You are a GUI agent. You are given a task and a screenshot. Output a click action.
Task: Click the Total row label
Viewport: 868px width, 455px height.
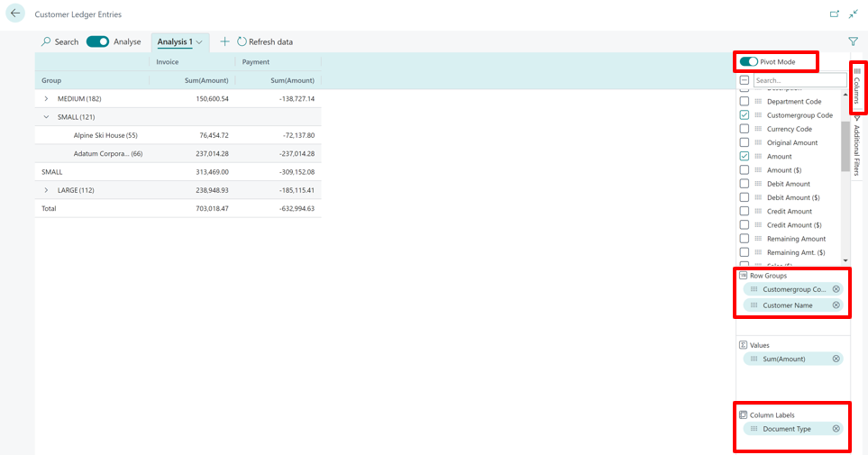(x=49, y=208)
